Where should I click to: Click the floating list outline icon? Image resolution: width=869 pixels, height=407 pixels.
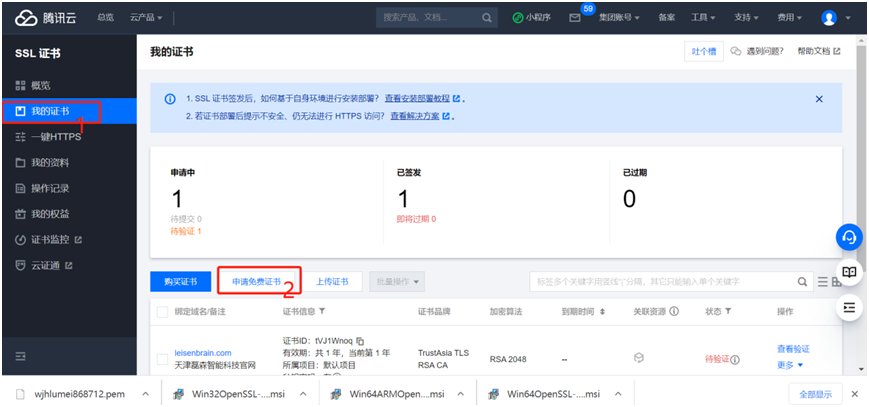[x=849, y=307]
